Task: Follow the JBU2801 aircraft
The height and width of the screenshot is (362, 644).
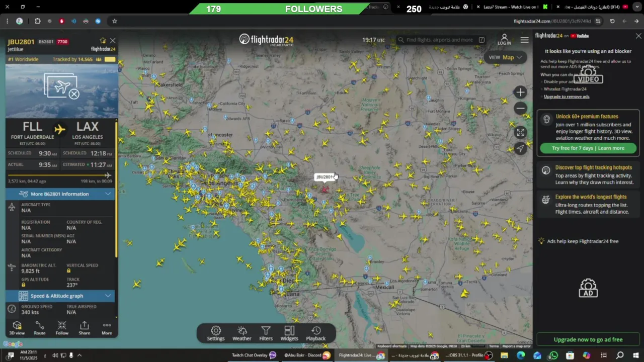Action: (62, 328)
